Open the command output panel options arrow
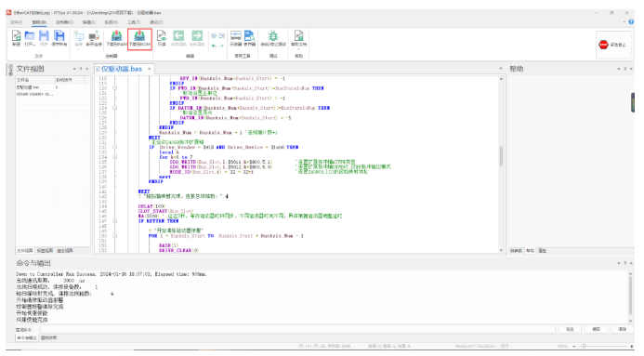The height and width of the screenshot is (356, 644). 619,263
